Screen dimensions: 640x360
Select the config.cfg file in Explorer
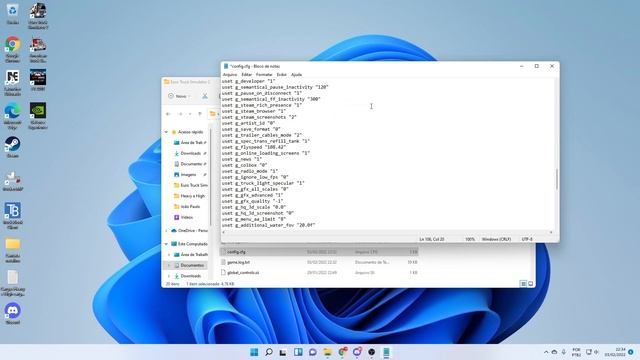coord(319,252)
